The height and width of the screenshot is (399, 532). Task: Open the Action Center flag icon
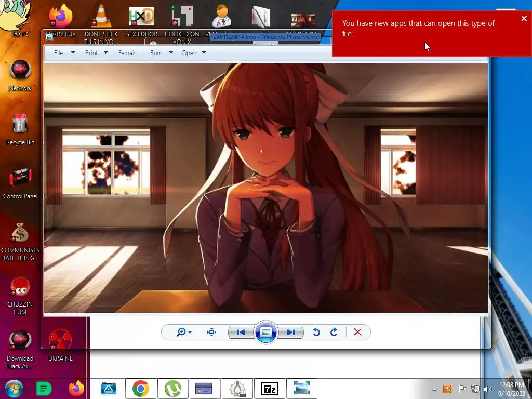pos(462,389)
